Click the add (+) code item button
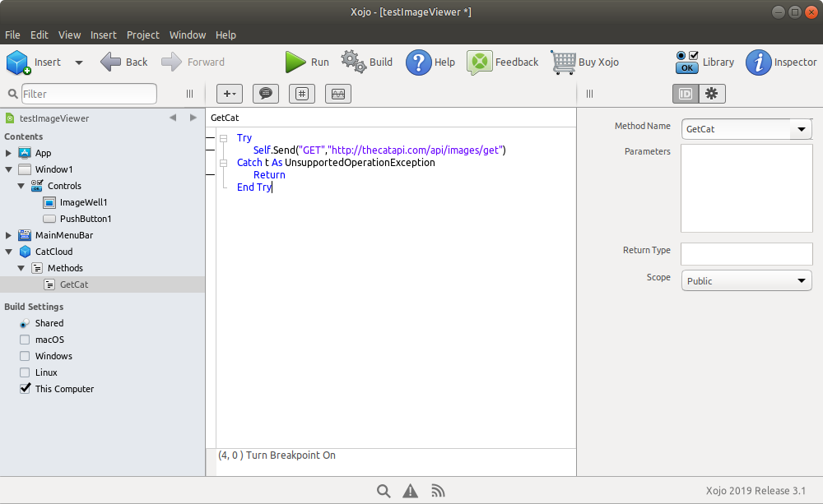Viewport: 823px width, 504px height. [230, 94]
